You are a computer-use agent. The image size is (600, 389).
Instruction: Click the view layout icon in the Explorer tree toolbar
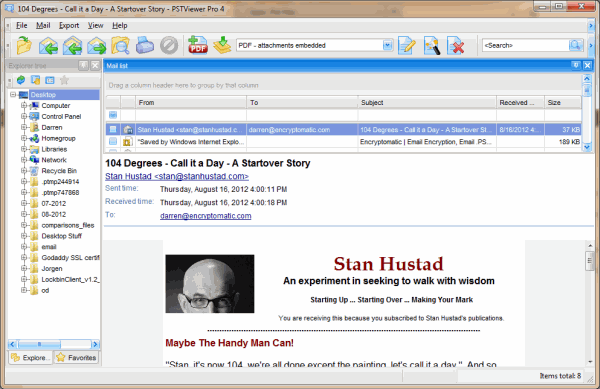tap(50, 80)
